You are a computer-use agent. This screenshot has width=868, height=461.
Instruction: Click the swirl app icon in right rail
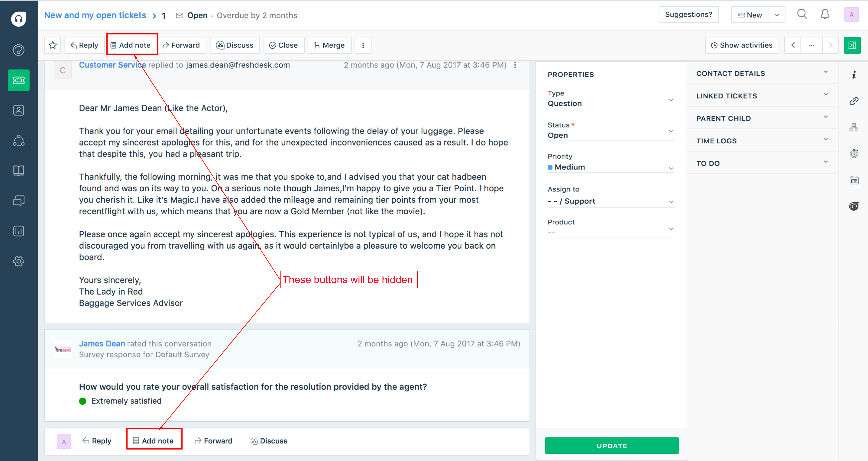click(x=854, y=206)
